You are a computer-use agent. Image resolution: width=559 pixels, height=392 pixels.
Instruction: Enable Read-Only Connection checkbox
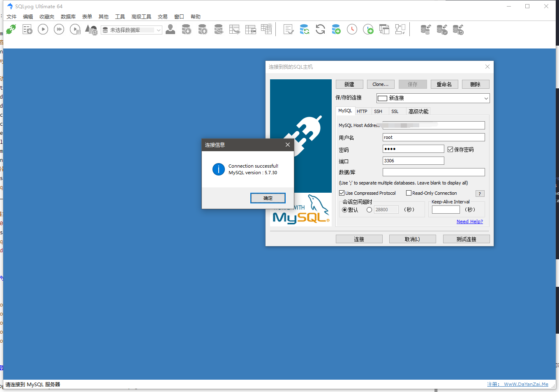click(x=409, y=193)
